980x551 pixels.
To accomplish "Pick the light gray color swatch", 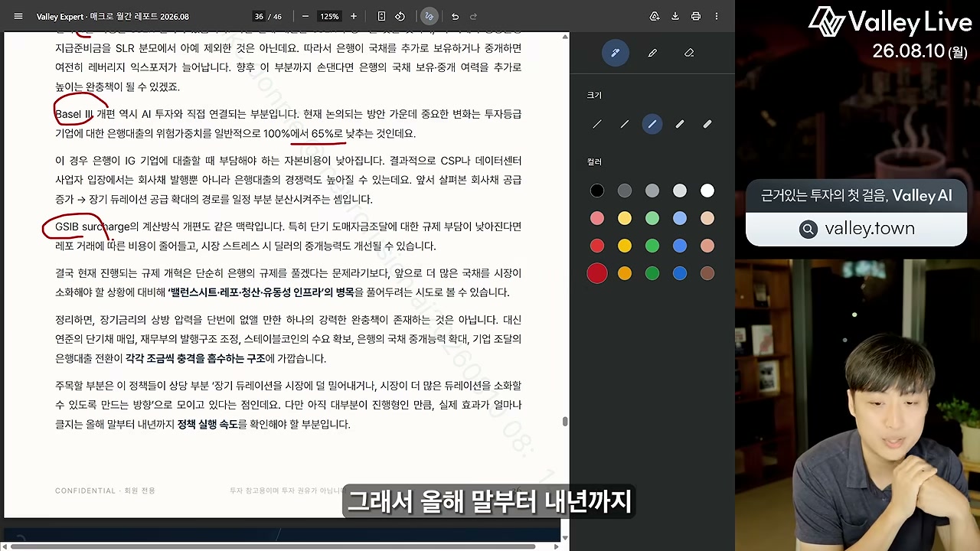I will click(x=680, y=191).
